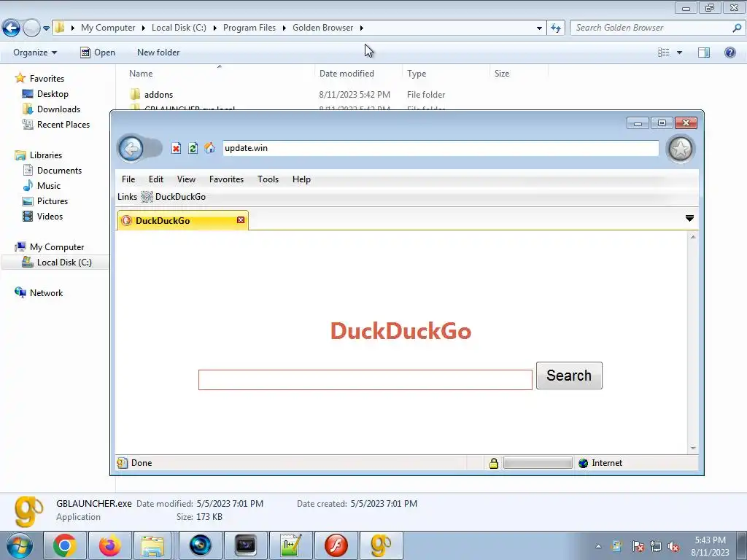The width and height of the screenshot is (747, 560).
Task: Sort by the Type column header
Action: [x=417, y=74]
